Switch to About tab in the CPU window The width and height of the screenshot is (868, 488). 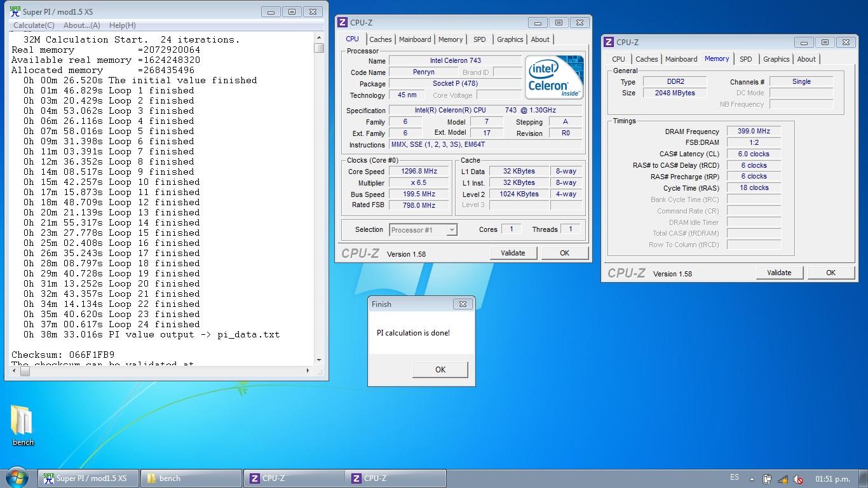(540, 39)
